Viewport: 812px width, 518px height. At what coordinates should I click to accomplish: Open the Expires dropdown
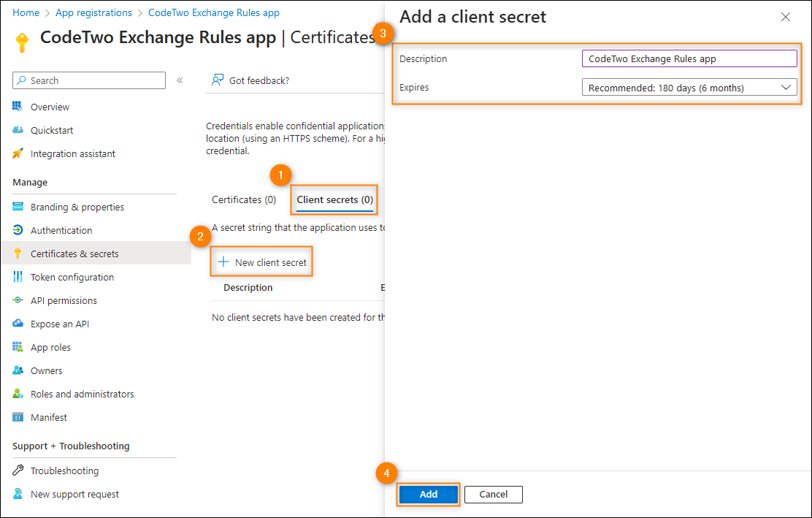[x=689, y=88]
